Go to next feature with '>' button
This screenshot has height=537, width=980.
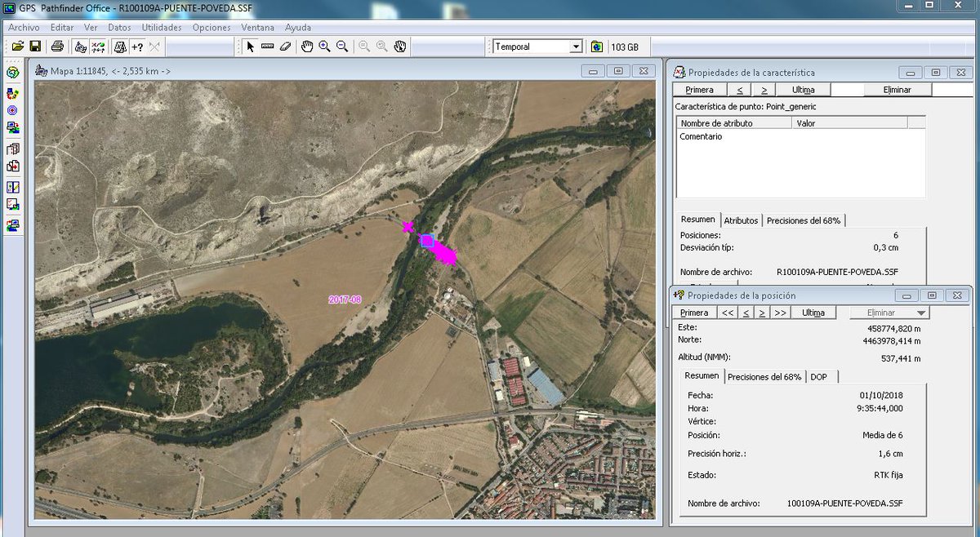pyautogui.click(x=764, y=90)
